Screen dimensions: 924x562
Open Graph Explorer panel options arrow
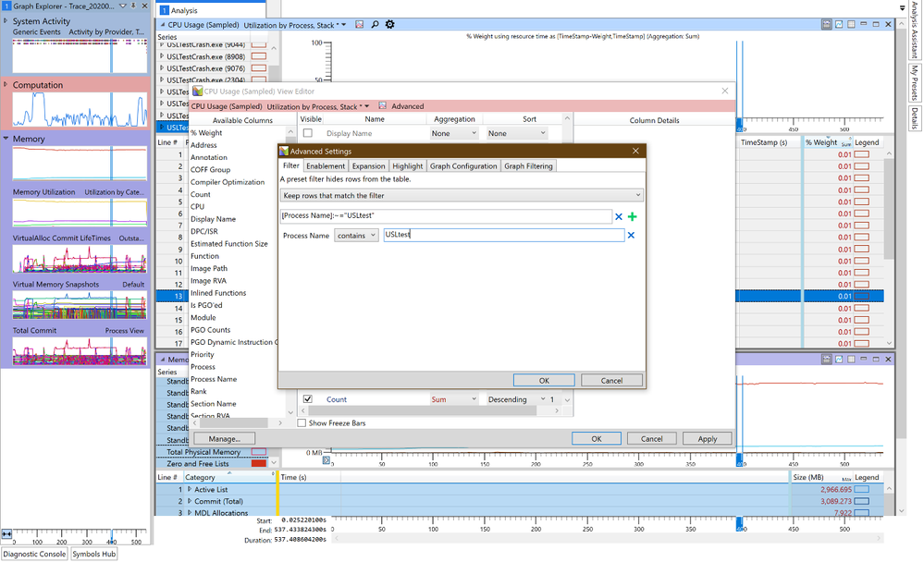pyautogui.click(x=123, y=6)
